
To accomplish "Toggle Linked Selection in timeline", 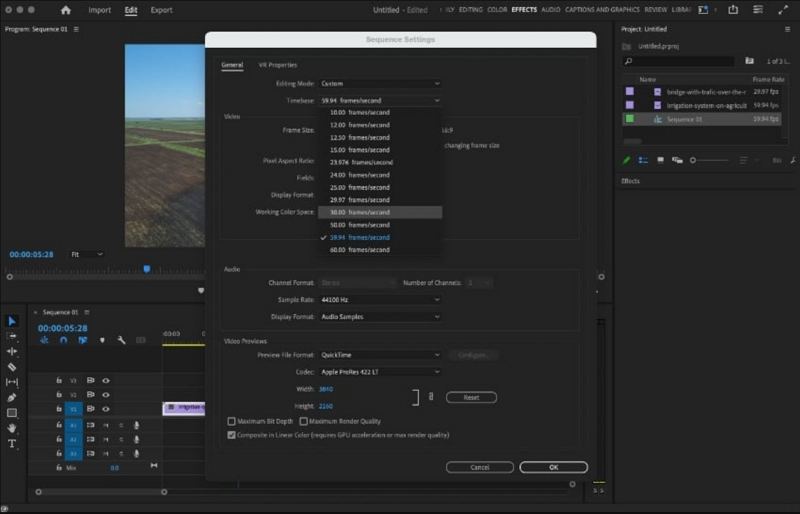I will click(x=83, y=340).
